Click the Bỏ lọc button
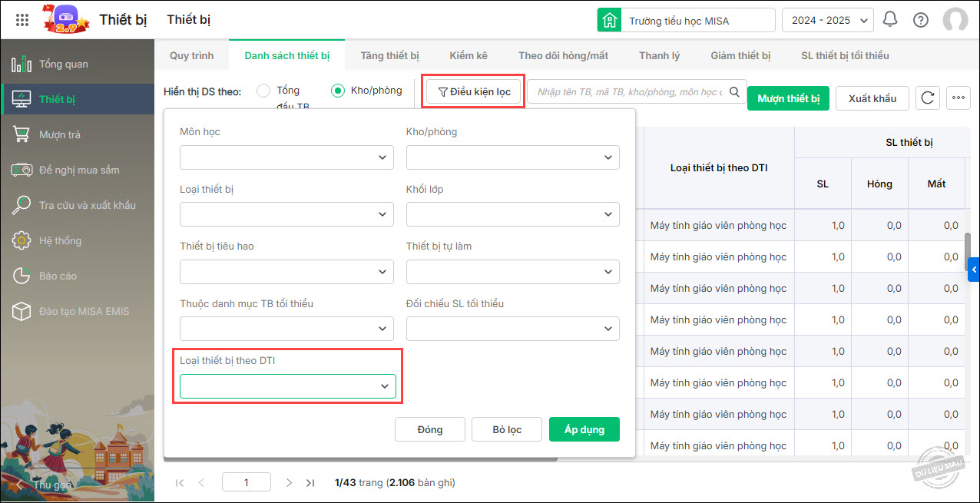This screenshot has height=503, width=980. pos(507,429)
